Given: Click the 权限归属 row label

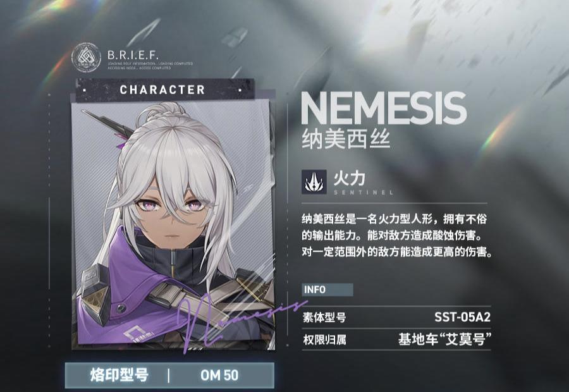Looking at the screenshot, I should (x=324, y=340).
